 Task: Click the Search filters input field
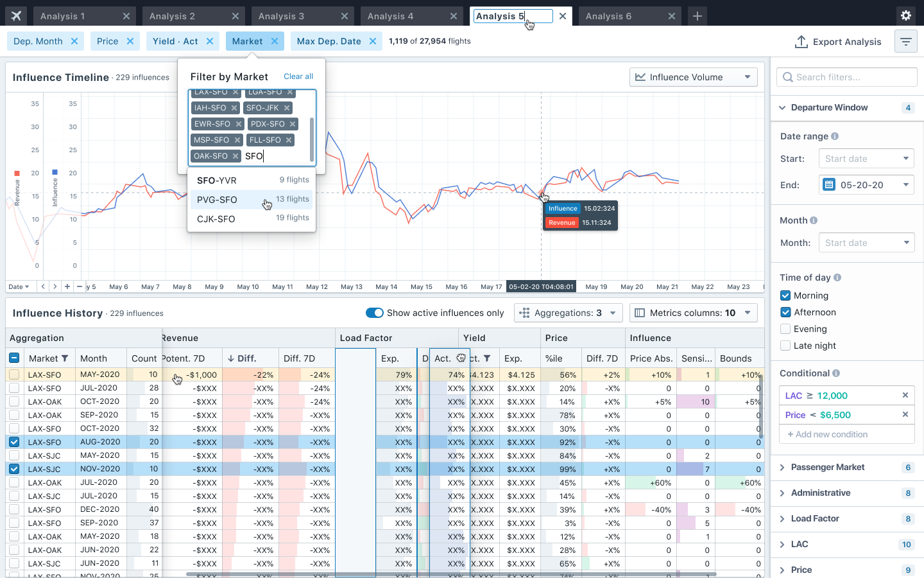click(847, 77)
